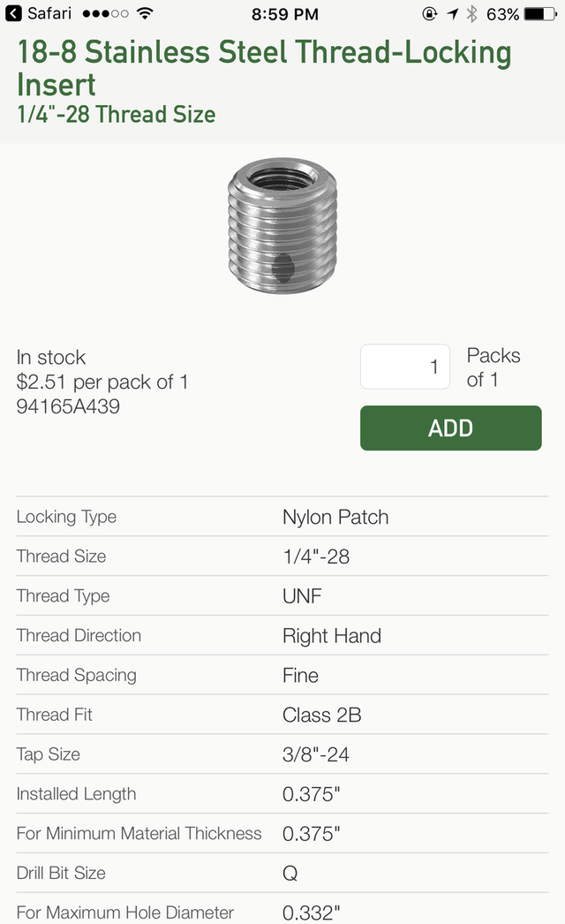Tap the product title heading
This screenshot has height=924, width=565.
(264, 68)
